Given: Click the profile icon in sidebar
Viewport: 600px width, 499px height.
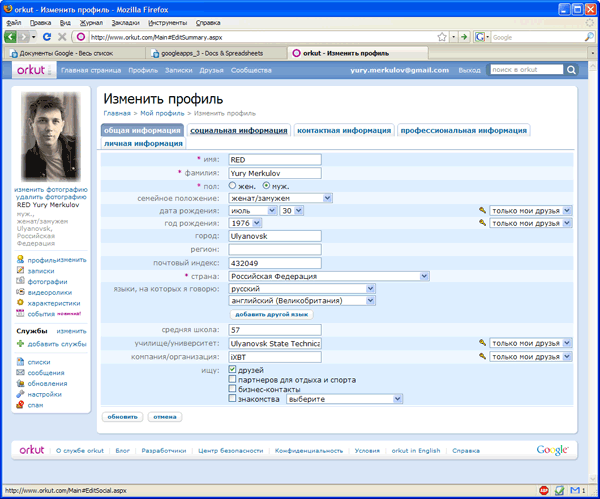Looking at the screenshot, I should tap(20, 259).
